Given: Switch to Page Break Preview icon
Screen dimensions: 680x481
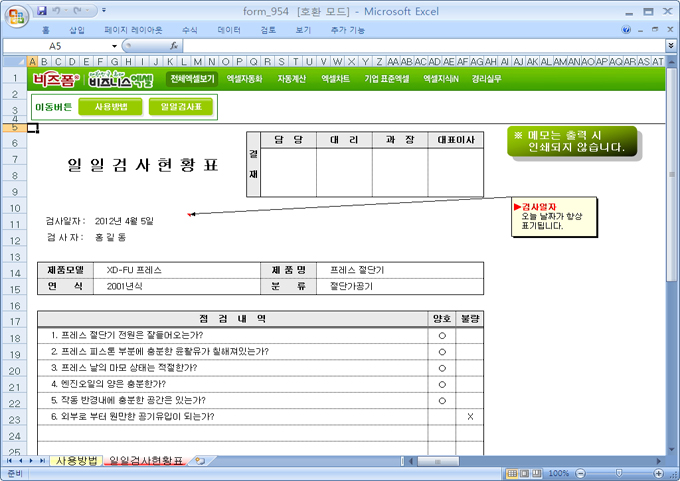Looking at the screenshot, I should [x=537, y=473].
